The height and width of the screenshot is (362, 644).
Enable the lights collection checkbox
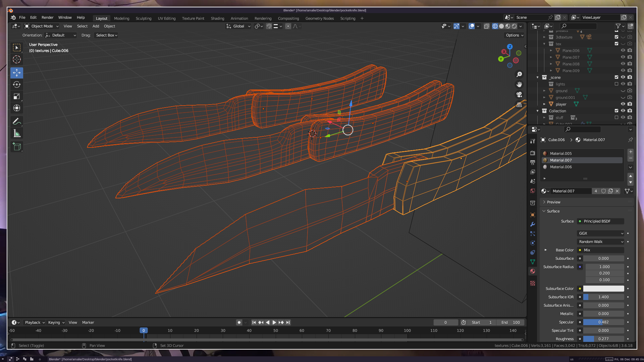coord(616,84)
